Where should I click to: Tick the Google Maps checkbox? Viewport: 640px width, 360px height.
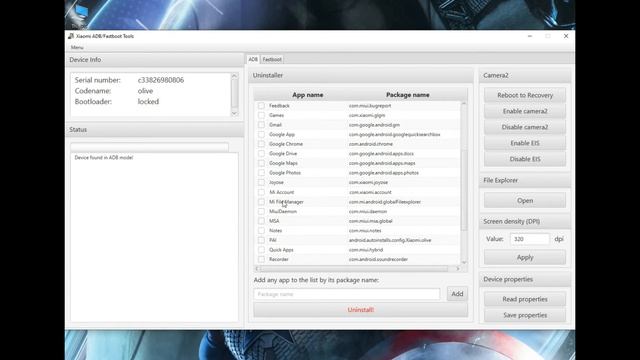coord(261,163)
